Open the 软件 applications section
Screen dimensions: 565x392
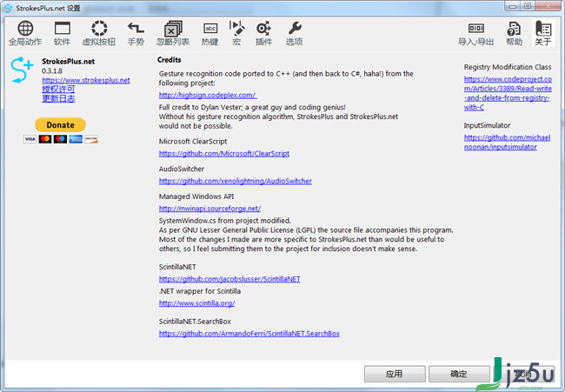[x=62, y=33]
